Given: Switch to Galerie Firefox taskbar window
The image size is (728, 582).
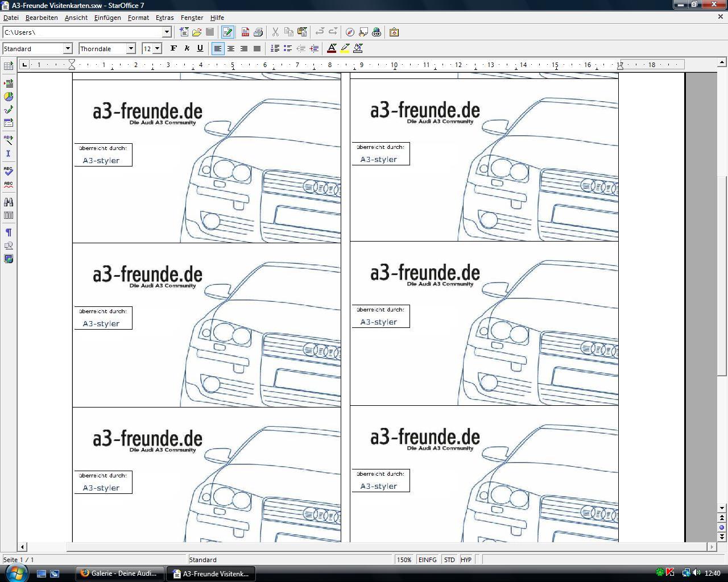Looking at the screenshot, I should click(120, 573).
